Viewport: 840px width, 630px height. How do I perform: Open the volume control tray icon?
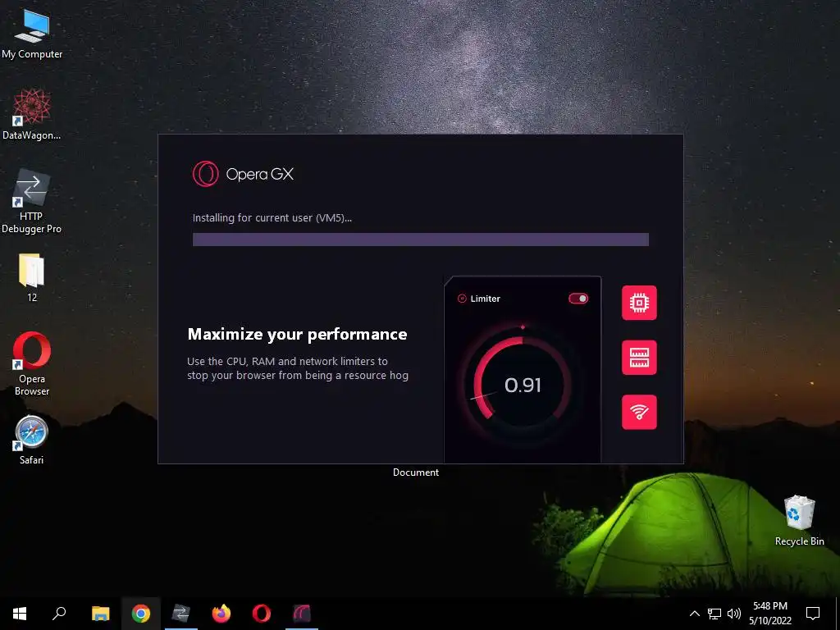(x=734, y=614)
